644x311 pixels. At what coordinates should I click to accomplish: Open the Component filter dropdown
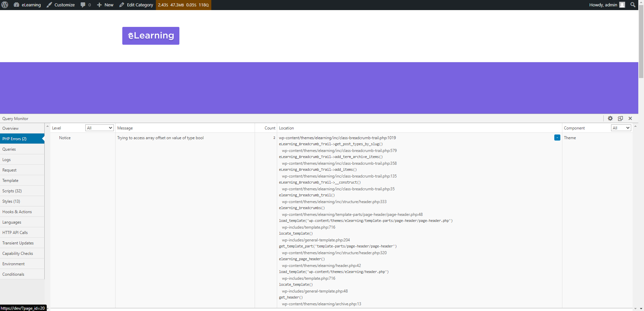[621, 128]
